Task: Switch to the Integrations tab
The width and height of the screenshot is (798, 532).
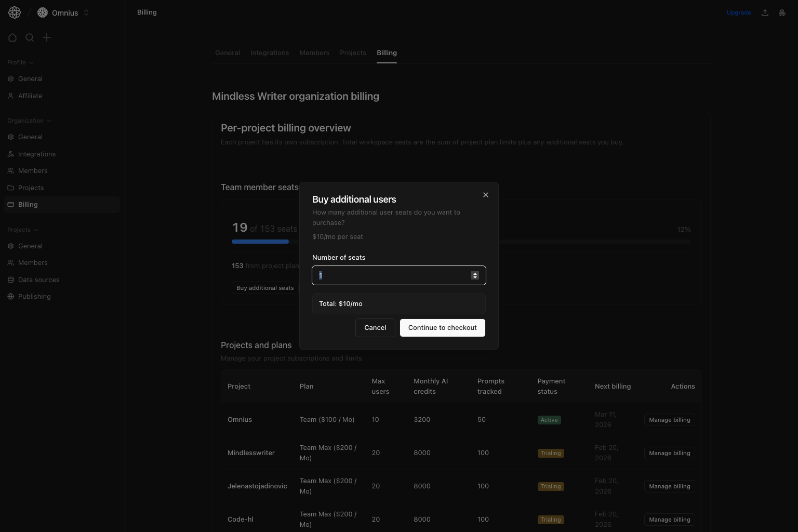Action: [x=270, y=52]
